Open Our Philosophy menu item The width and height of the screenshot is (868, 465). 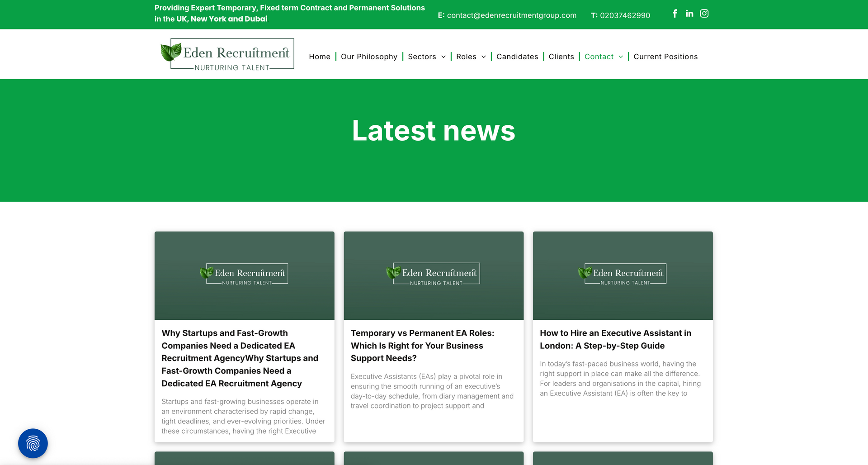369,57
